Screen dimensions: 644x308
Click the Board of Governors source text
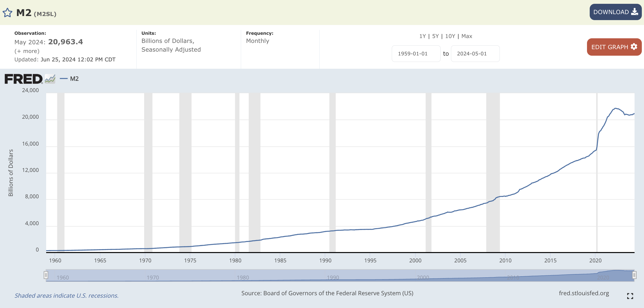[327, 293]
